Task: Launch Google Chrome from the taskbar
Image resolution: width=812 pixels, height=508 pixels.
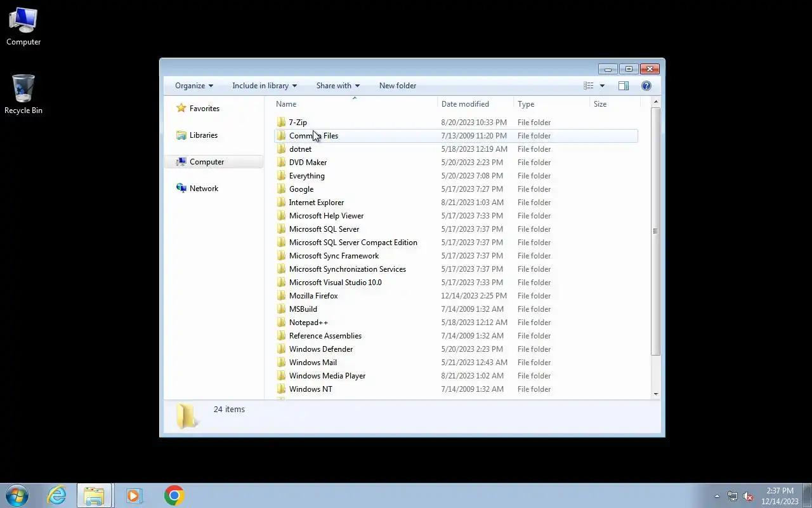Action: tap(174, 495)
